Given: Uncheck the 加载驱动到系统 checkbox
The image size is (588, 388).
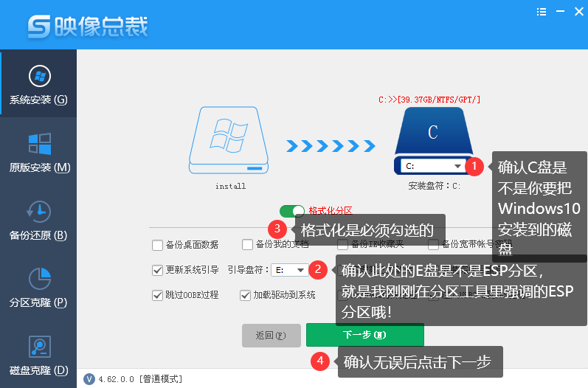Looking at the screenshot, I should coord(245,295).
